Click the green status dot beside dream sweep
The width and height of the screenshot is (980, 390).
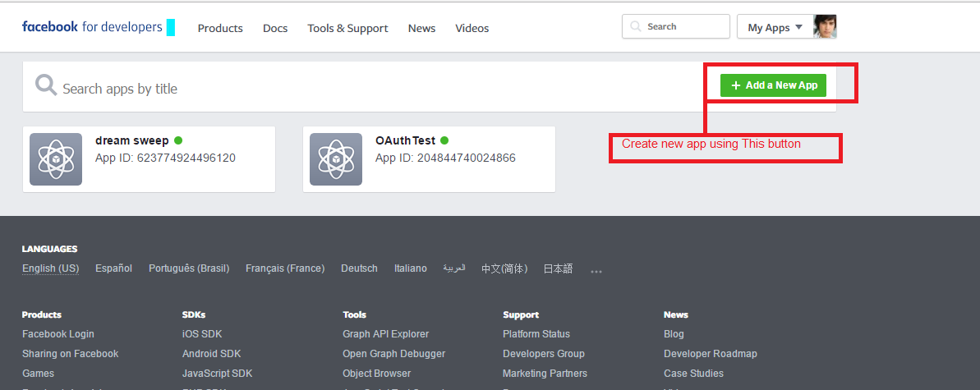click(x=178, y=140)
